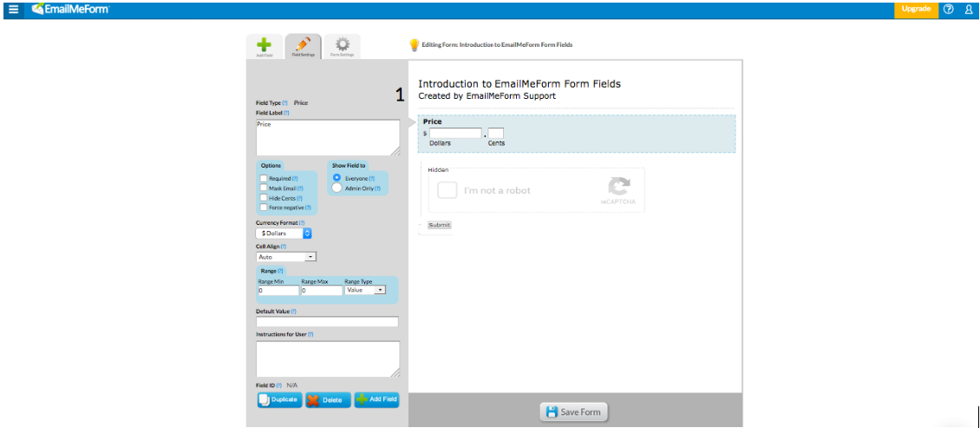
Task: Click the Range Min input field
Action: click(278, 291)
